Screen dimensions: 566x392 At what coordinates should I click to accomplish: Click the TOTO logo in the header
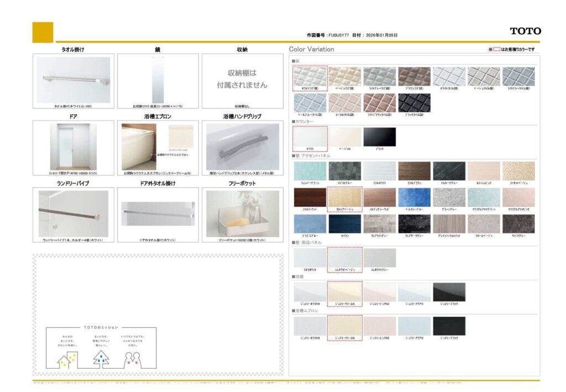525,31
